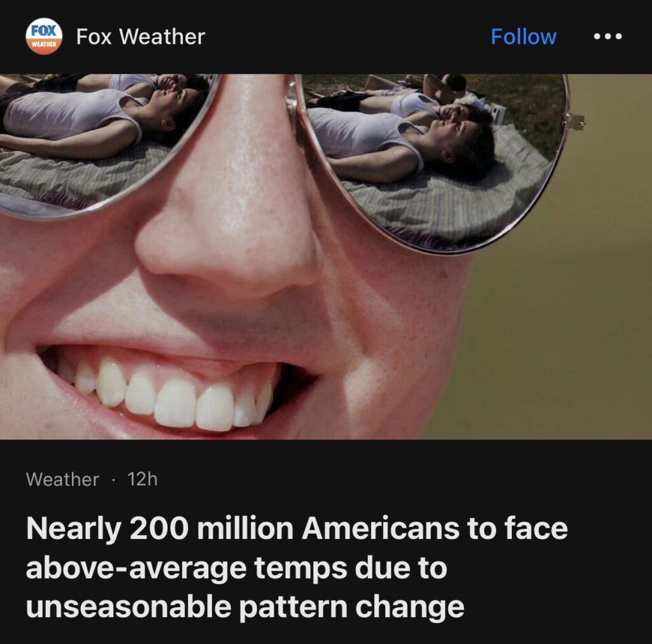This screenshot has height=644, width=652.
Task: Click the orange WEATHER band in logo
Action: point(44,45)
